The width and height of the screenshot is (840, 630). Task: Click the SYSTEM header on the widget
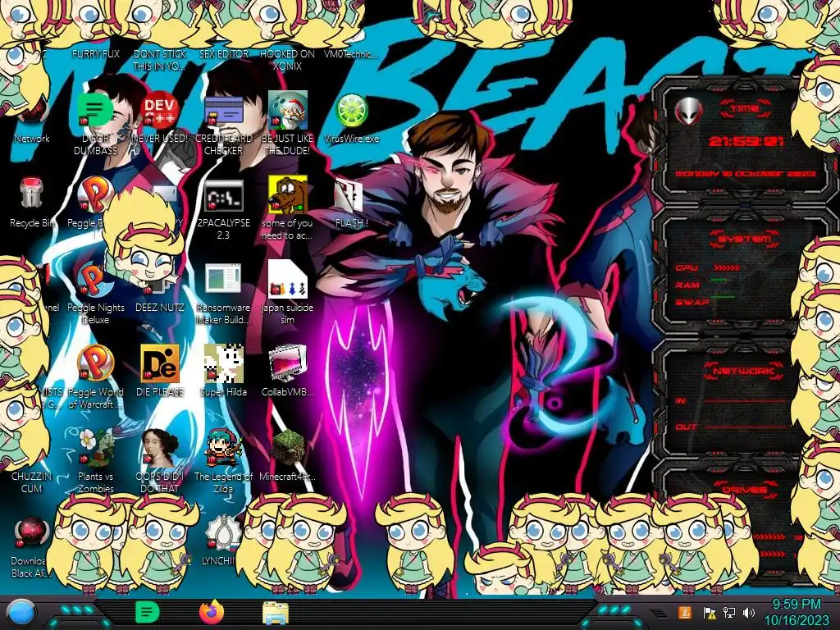745,239
